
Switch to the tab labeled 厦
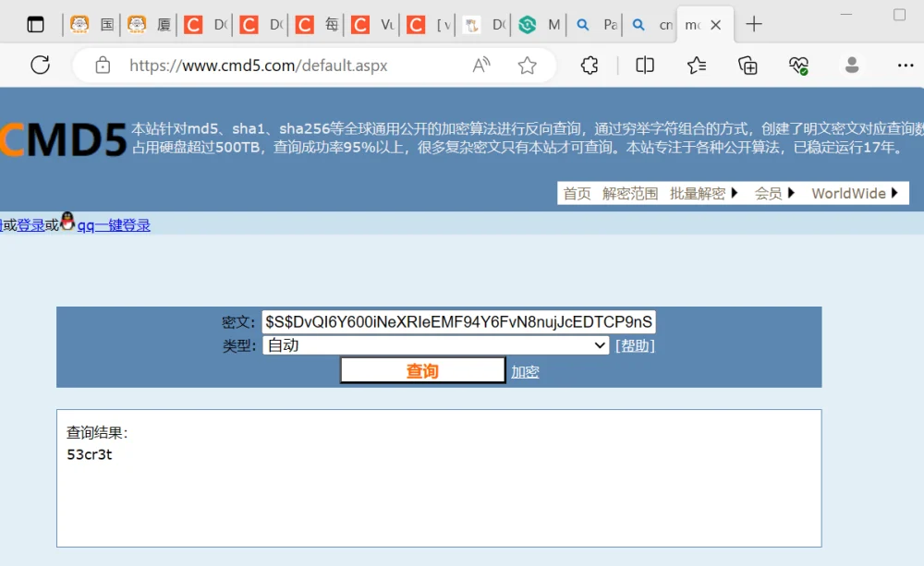tap(151, 25)
